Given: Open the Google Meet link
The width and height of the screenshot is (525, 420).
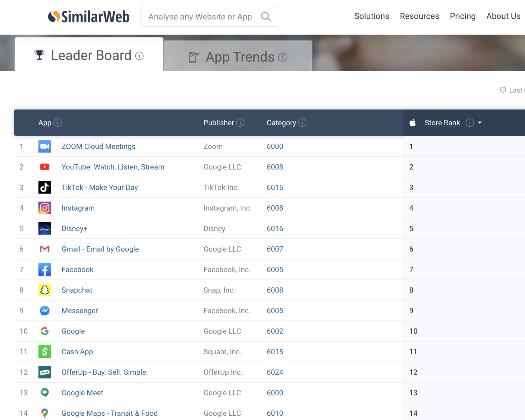Looking at the screenshot, I should (x=82, y=393).
